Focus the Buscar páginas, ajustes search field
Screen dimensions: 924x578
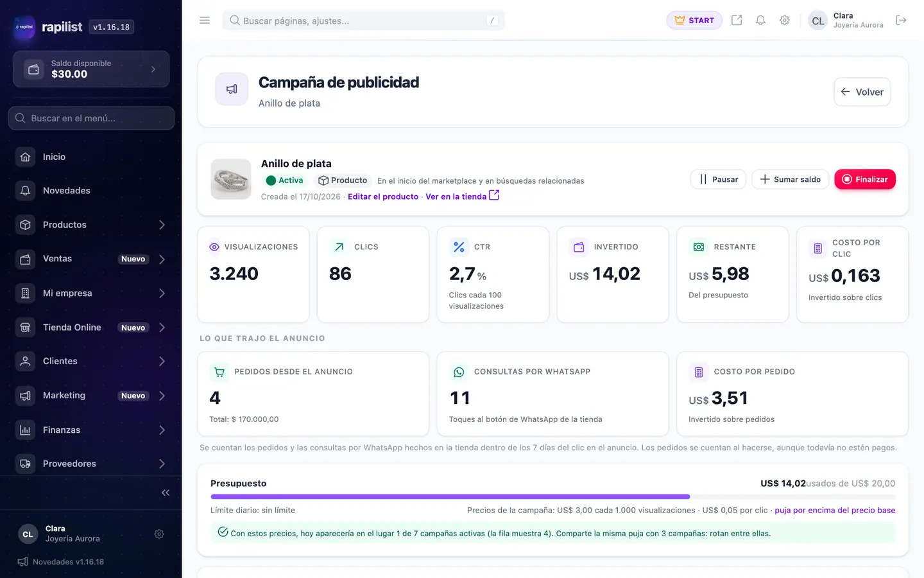(363, 21)
